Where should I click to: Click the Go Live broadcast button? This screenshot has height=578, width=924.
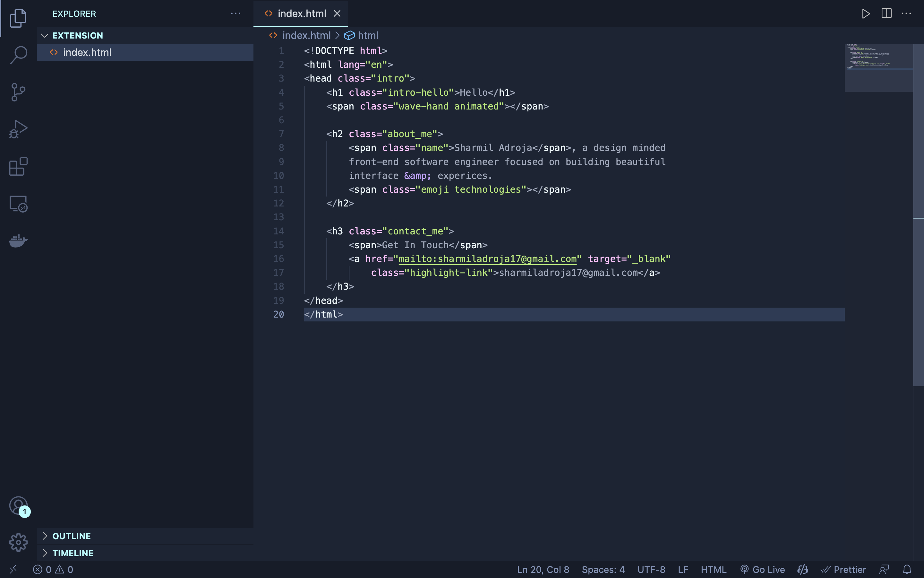click(762, 570)
